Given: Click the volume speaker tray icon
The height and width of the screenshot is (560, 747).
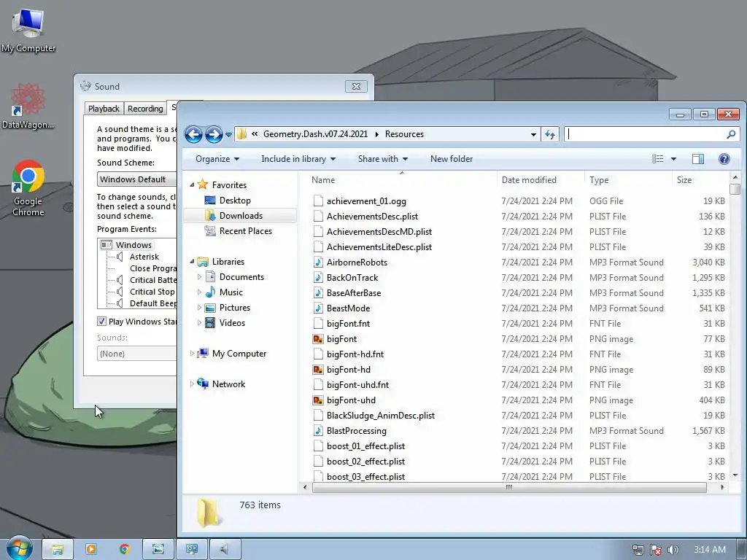Looking at the screenshot, I should click(673, 550).
